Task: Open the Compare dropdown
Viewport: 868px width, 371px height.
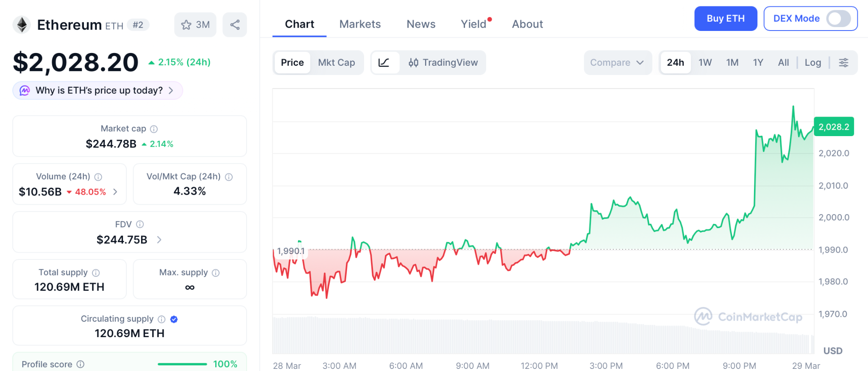Action: click(617, 63)
